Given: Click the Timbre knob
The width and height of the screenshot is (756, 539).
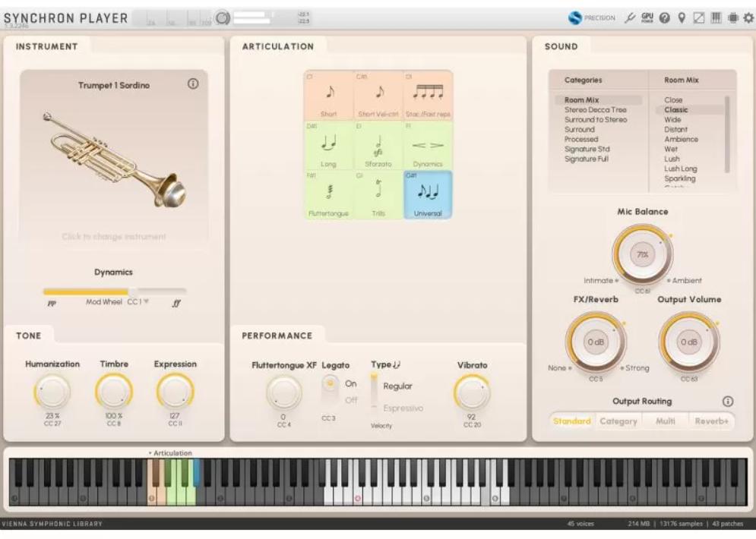Looking at the screenshot, I should pos(114,392).
